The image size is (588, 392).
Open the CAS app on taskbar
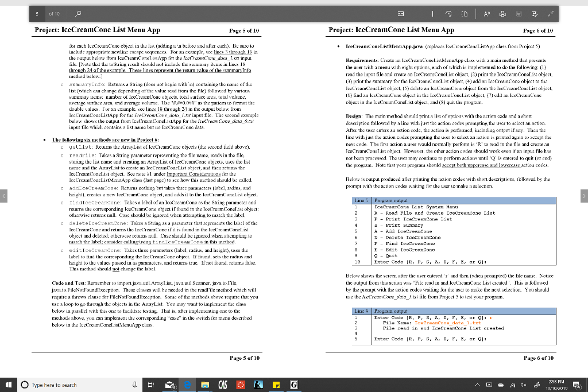pyautogui.click(x=223, y=385)
